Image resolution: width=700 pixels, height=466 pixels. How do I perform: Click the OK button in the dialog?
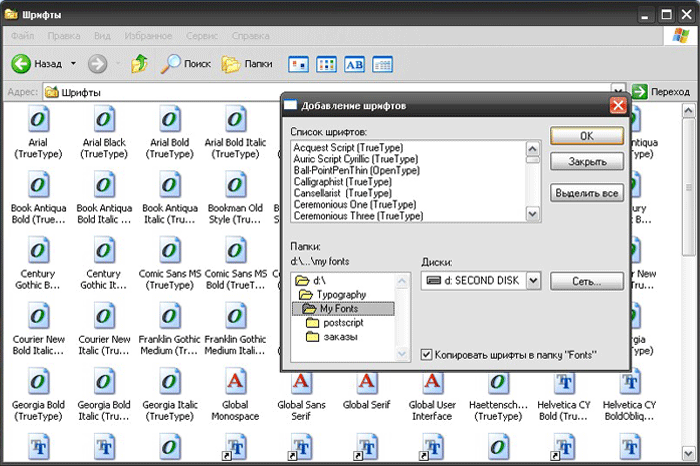point(587,136)
